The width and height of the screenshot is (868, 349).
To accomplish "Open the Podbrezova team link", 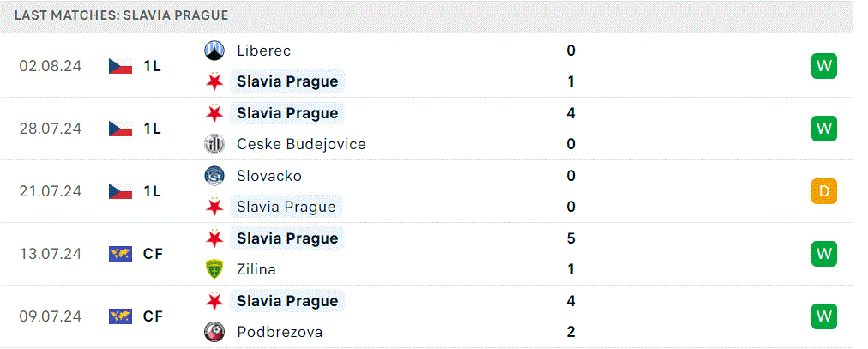I will tap(280, 332).
